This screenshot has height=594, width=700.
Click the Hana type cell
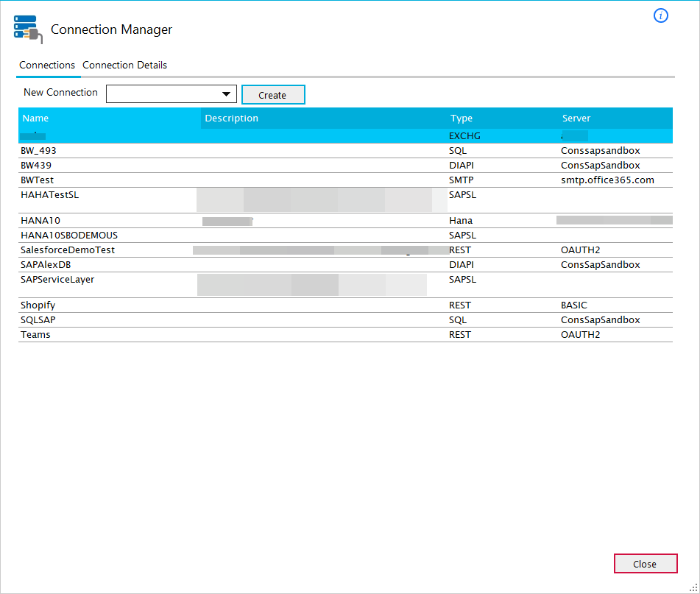coord(461,221)
